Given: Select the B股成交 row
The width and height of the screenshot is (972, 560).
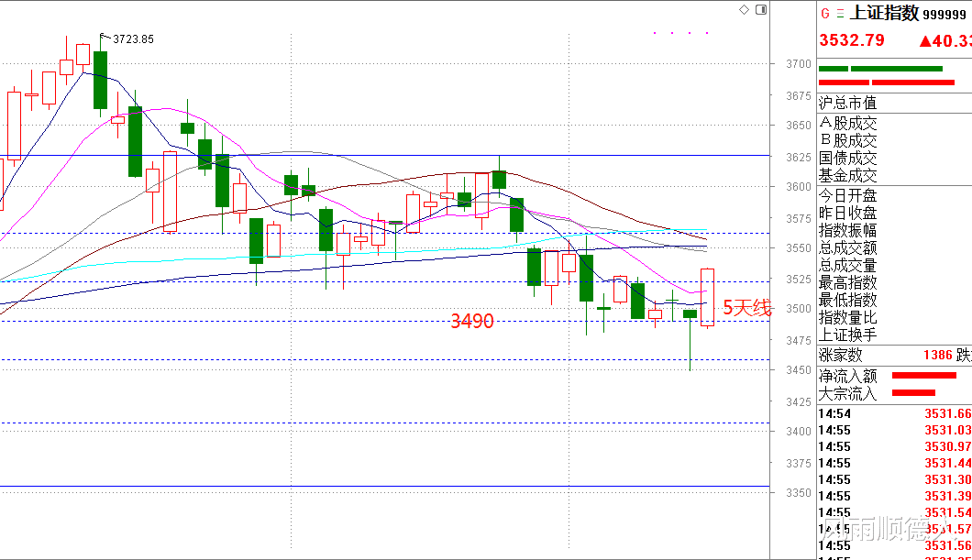Looking at the screenshot, I should 894,140.
